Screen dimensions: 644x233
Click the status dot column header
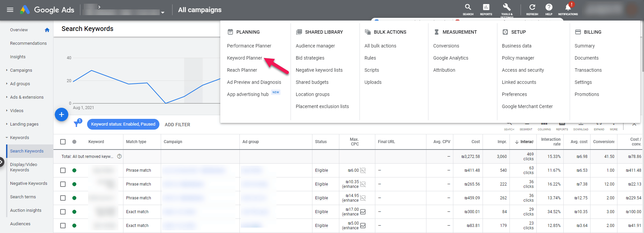tap(74, 142)
